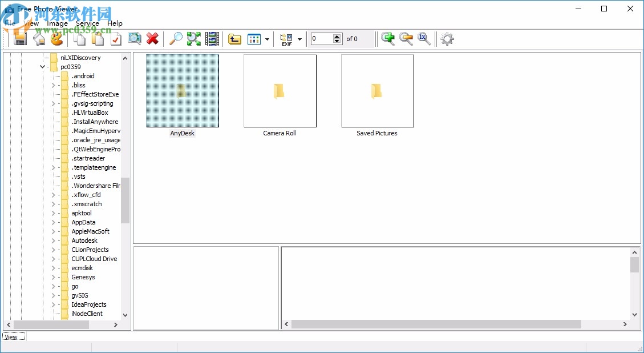Select the gvSIG folder in tree

click(x=80, y=295)
